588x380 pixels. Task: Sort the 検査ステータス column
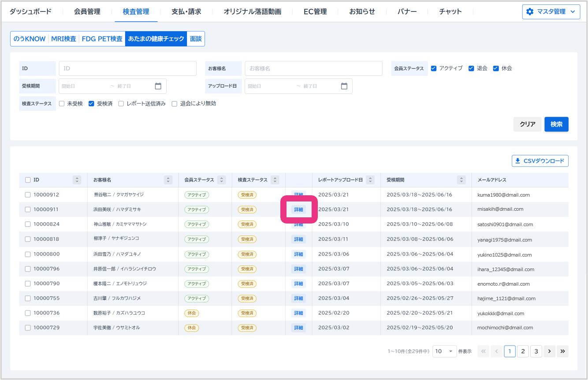pyautogui.click(x=275, y=180)
